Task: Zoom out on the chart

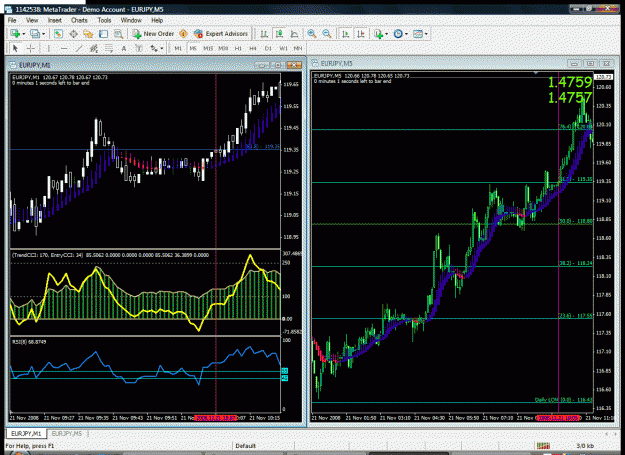Action: tap(327, 34)
